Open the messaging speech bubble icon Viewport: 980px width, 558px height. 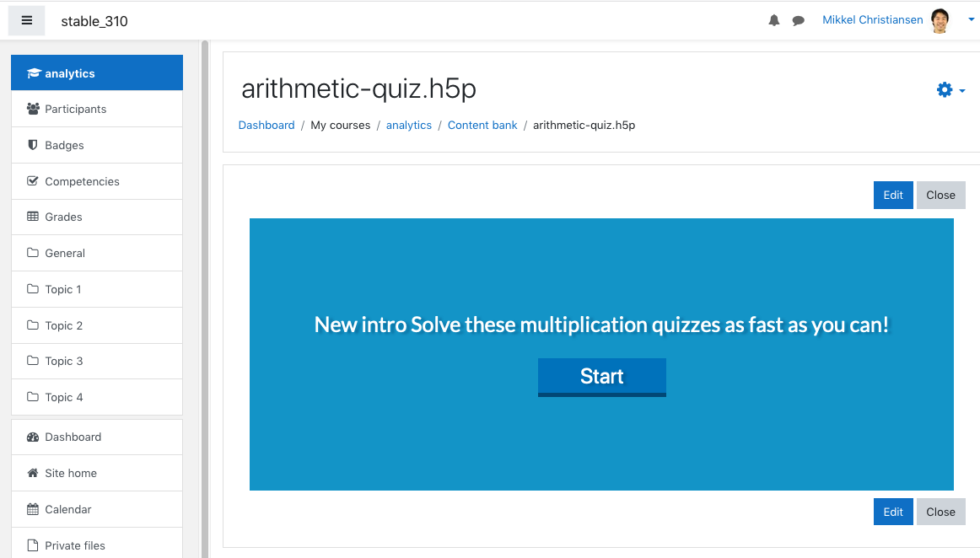point(798,20)
